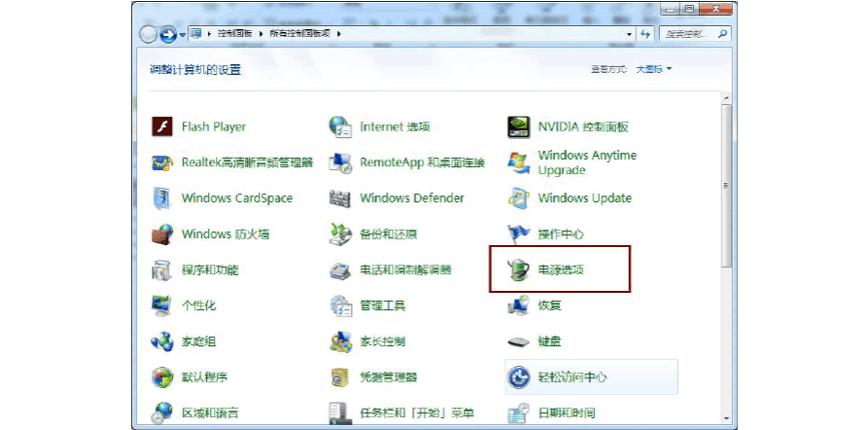868x430 pixels.
Task: Click the forward navigation arrow button
Action: (x=168, y=35)
